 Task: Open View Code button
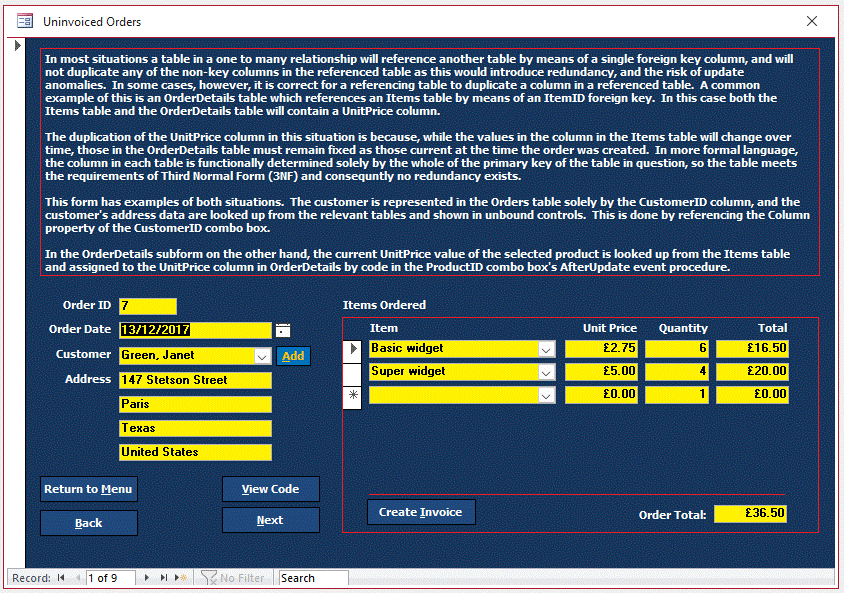coord(271,489)
